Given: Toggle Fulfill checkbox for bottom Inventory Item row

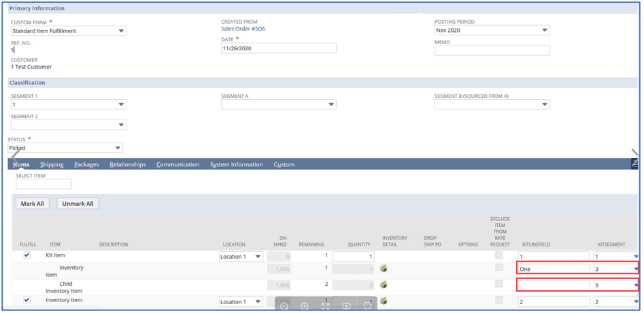Looking at the screenshot, I should [27, 299].
